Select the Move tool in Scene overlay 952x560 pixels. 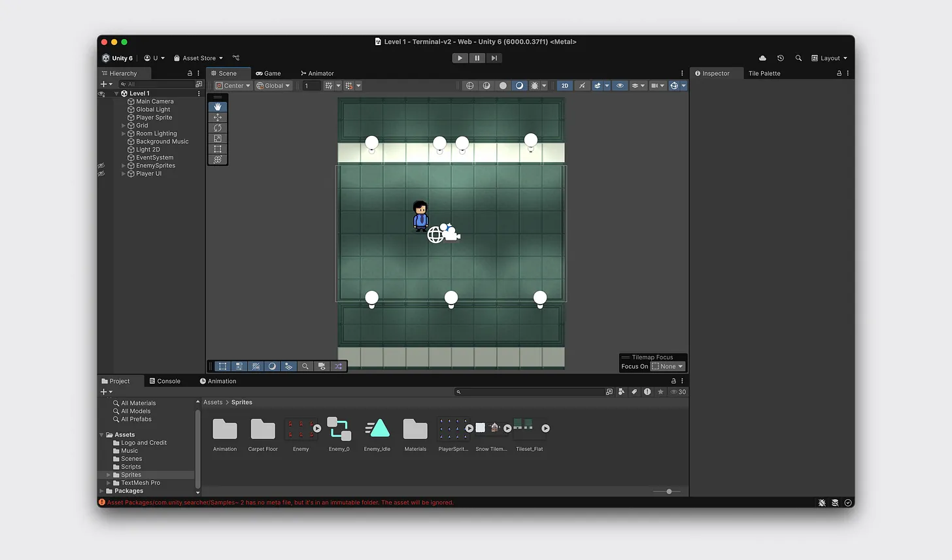tap(218, 117)
